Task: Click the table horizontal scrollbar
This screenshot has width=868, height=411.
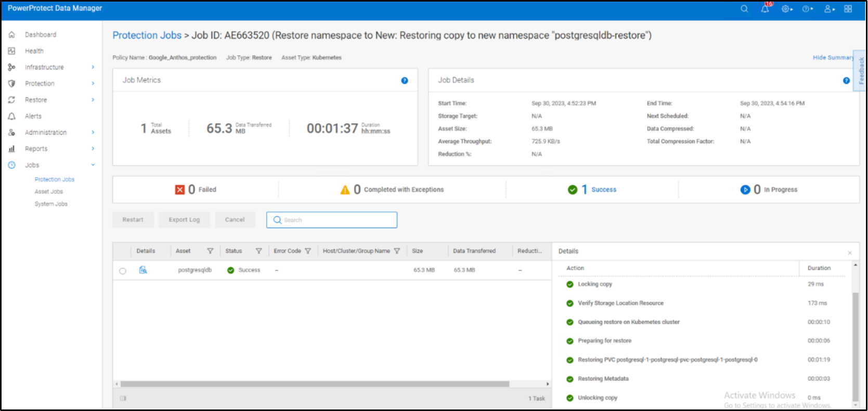Action: click(x=315, y=384)
